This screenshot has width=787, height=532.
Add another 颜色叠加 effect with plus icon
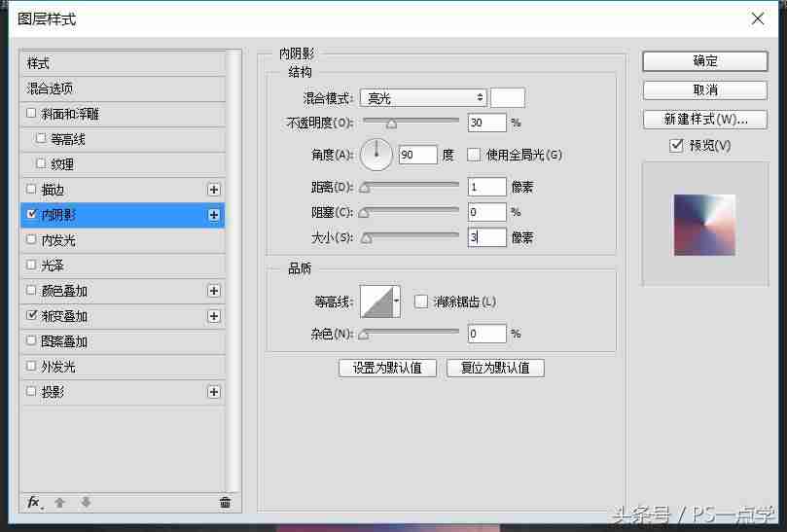(x=214, y=291)
